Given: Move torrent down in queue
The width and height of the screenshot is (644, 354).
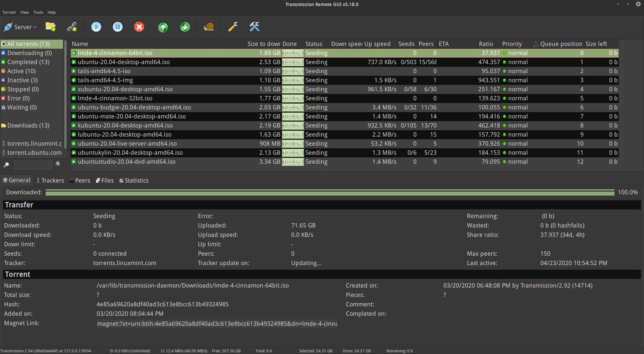Looking at the screenshot, I should [x=185, y=27].
